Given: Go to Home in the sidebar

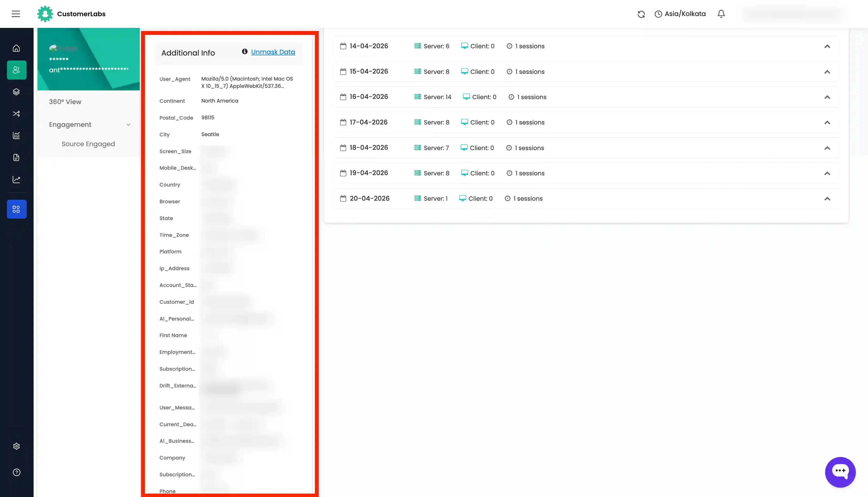Looking at the screenshot, I should pos(16,48).
